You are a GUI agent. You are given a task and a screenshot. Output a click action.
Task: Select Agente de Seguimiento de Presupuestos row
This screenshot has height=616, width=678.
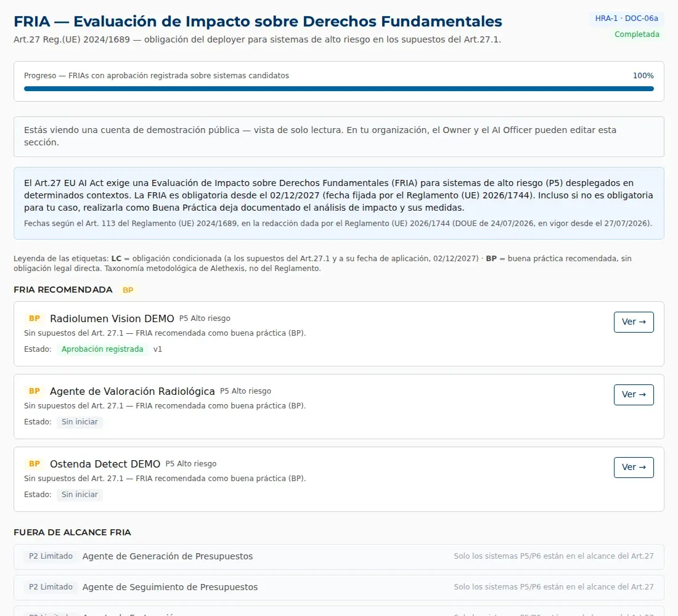[x=338, y=587]
